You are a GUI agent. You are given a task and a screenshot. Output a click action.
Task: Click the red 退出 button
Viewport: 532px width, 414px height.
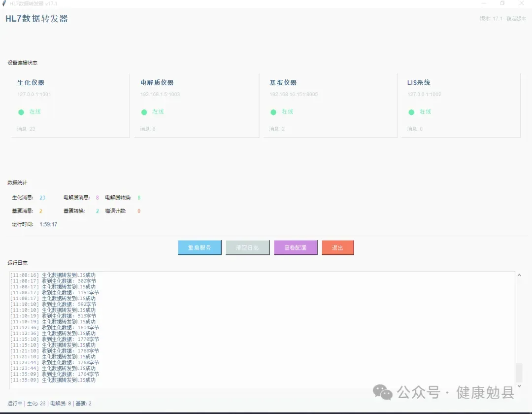[x=337, y=248]
